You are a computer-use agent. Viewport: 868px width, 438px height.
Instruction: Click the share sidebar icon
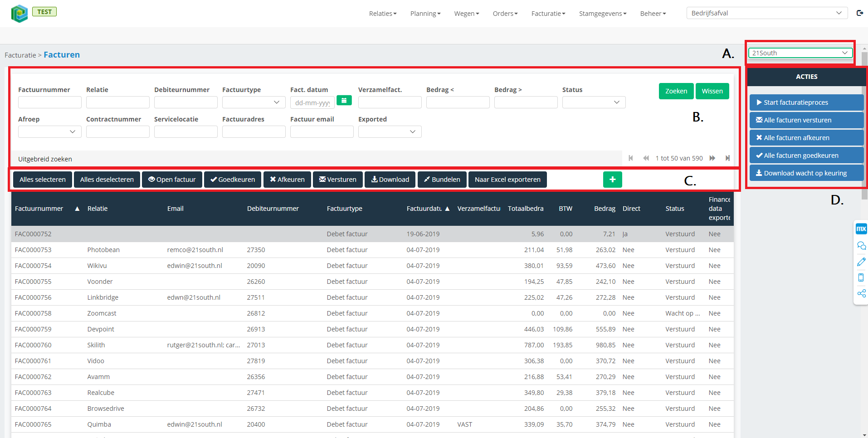tap(861, 293)
